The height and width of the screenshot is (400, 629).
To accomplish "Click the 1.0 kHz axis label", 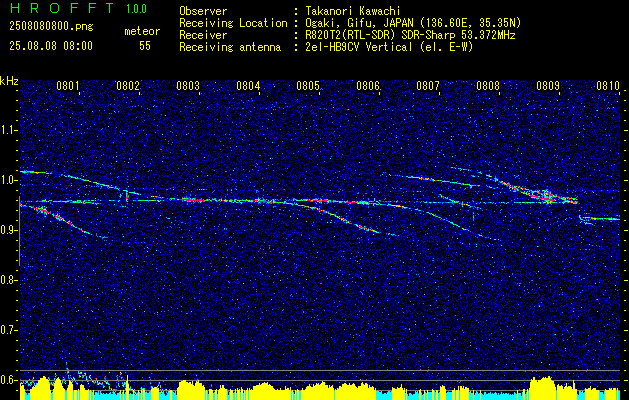I will pyautogui.click(x=8, y=180).
